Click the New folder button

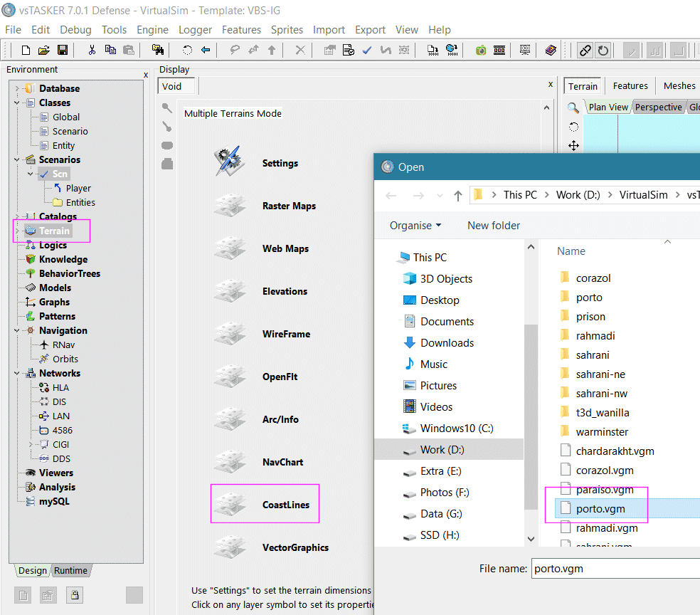(x=493, y=226)
